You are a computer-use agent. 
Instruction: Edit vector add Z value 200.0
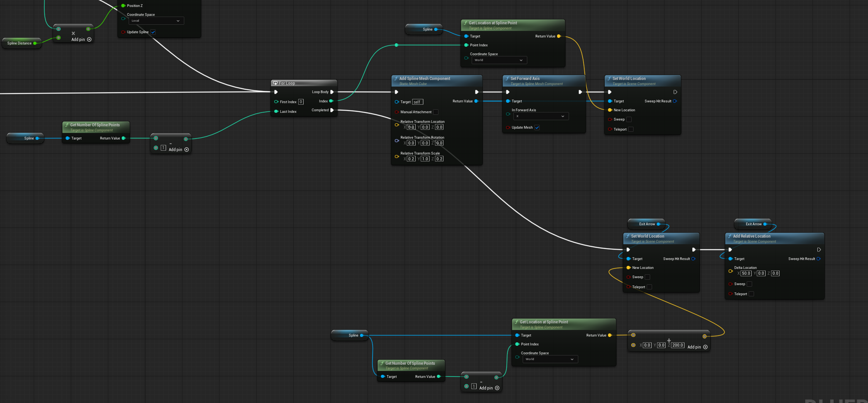[x=678, y=345]
